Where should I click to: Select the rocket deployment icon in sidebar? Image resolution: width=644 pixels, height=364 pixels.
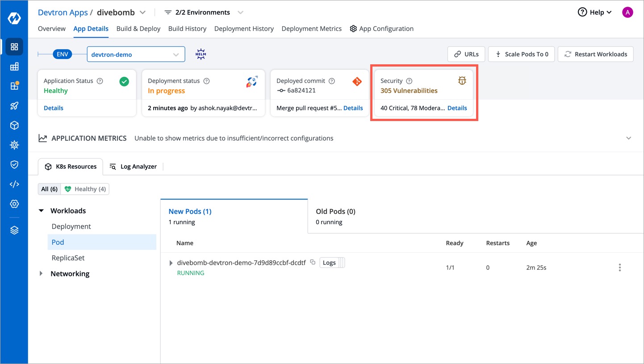(14, 105)
